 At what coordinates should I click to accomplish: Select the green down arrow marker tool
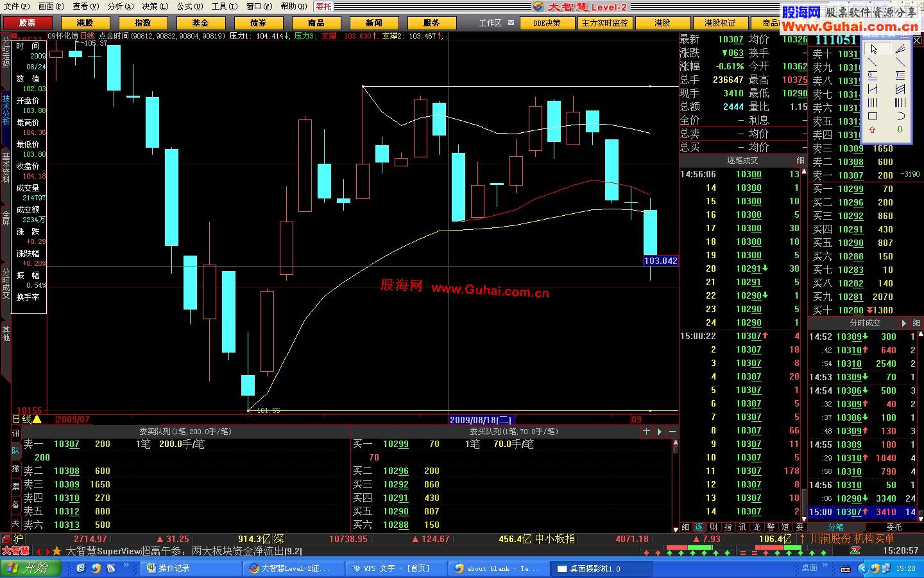click(900, 130)
